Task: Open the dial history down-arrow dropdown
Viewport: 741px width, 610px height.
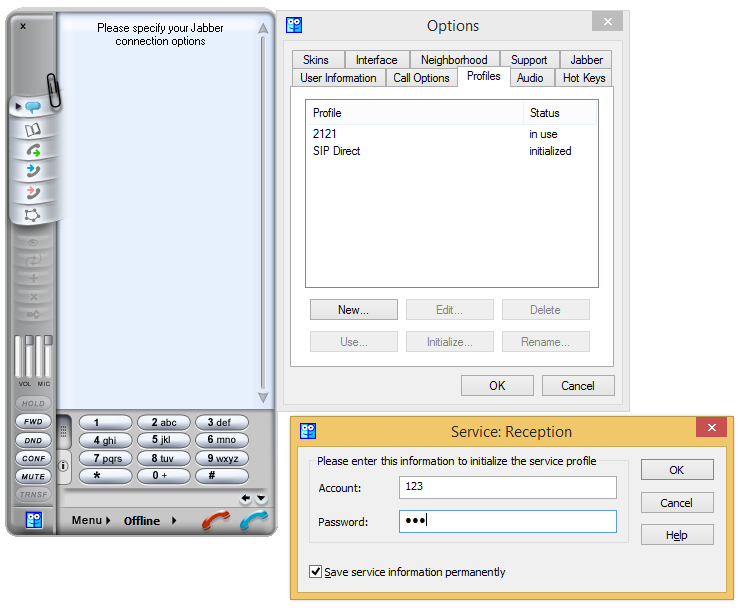Action: [x=261, y=498]
